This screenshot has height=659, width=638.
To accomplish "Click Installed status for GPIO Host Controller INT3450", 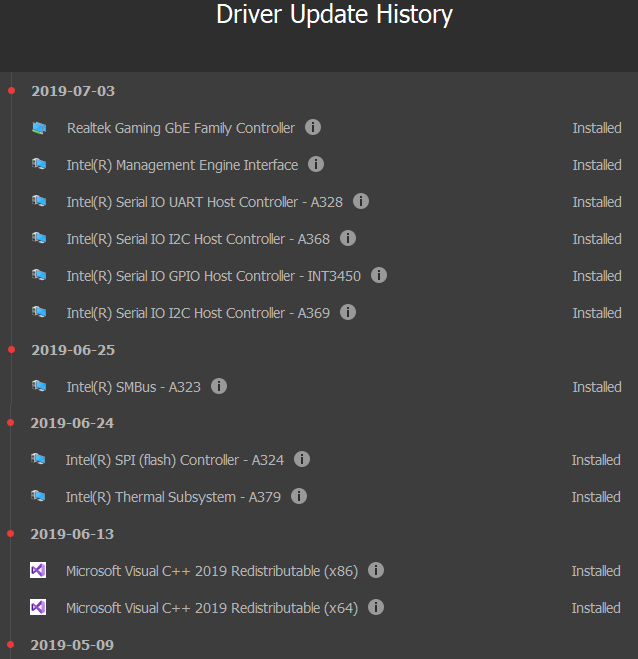I will coord(597,276).
